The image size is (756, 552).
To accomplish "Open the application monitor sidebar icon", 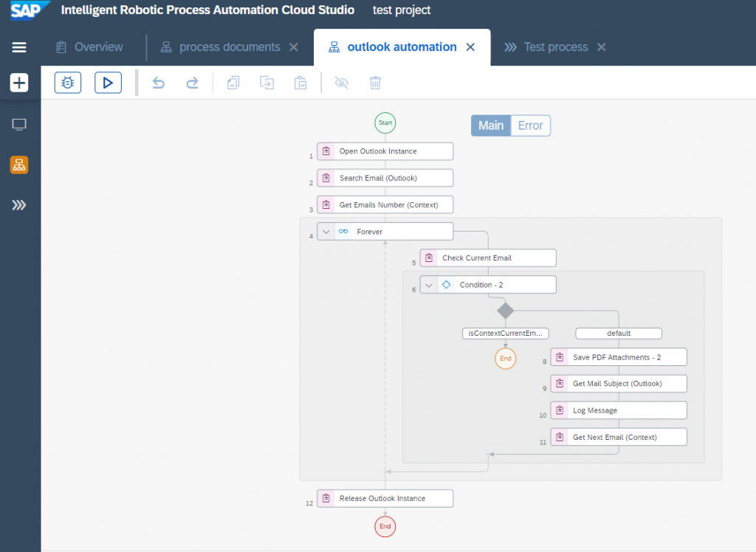I will [x=19, y=125].
